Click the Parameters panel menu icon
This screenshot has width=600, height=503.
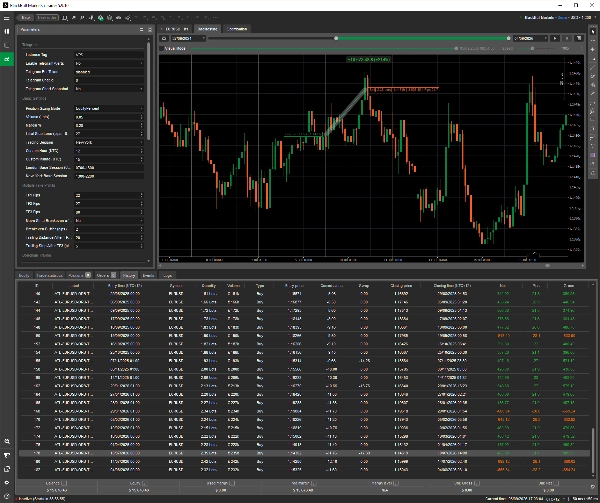point(141,29)
